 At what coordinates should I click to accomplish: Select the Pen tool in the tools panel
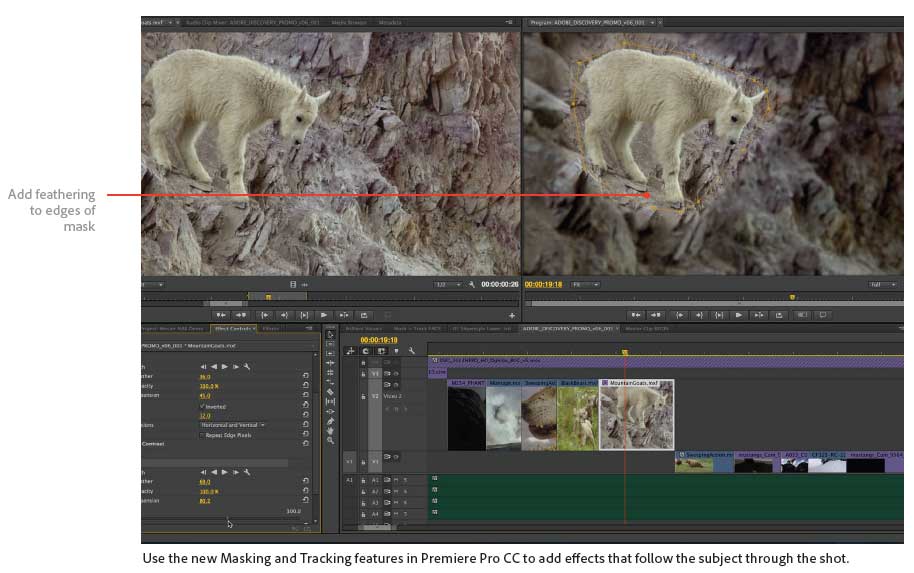click(330, 421)
